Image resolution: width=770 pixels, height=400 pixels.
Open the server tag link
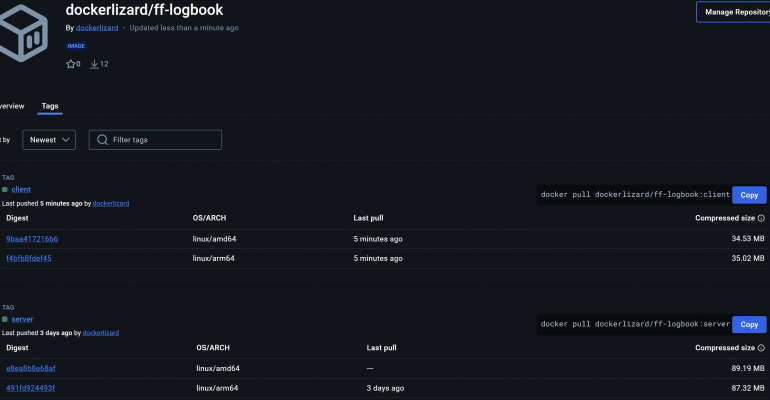tap(22, 319)
